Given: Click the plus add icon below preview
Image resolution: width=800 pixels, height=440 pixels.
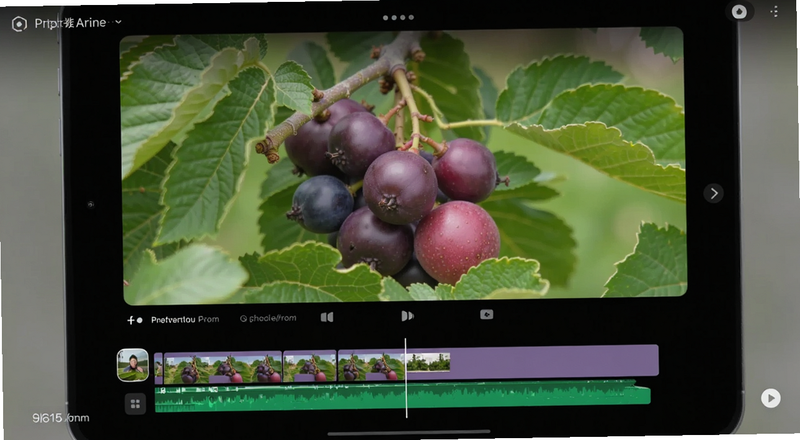Looking at the screenshot, I should (x=131, y=320).
